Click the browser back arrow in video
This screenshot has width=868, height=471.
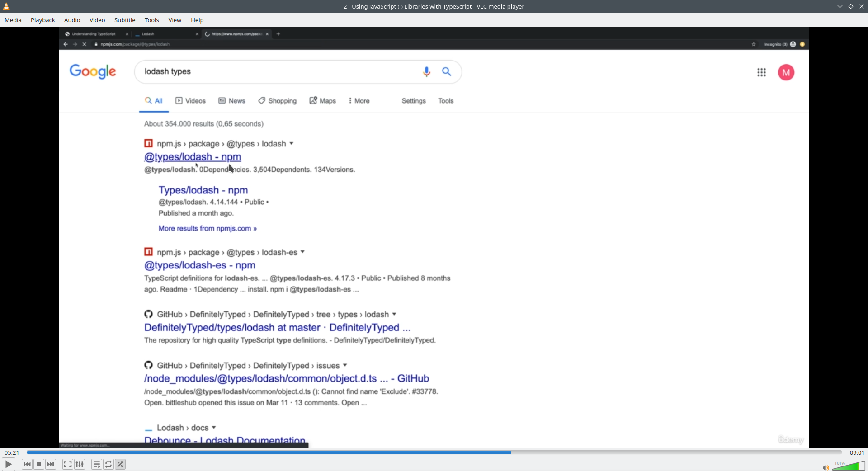point(66,44)
